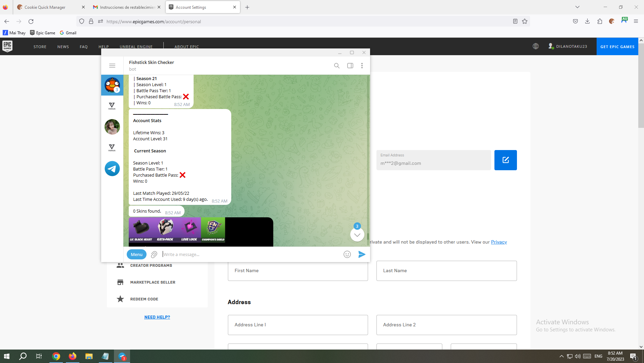
Task: Open File Explorer from the taskbar
Action: [x=89, y=356]
